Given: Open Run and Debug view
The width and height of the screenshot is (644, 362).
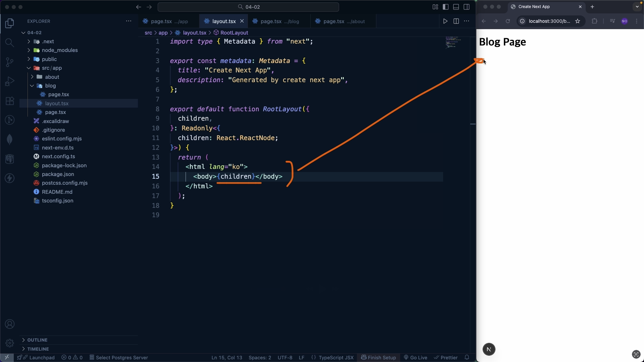Looking at the screenshot, I should point(9,81).
